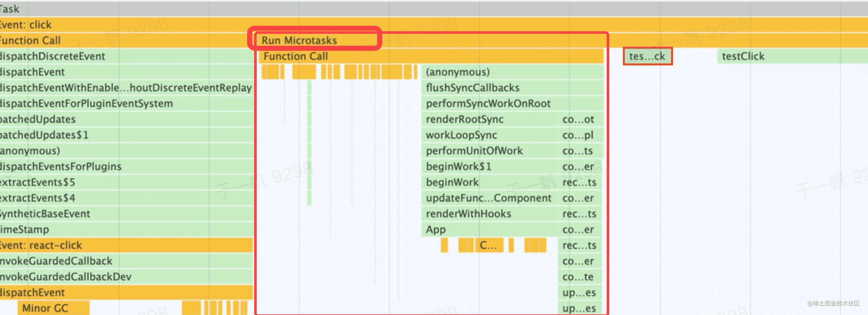Select the Function Call under Run Microtasks

[431, 56]
